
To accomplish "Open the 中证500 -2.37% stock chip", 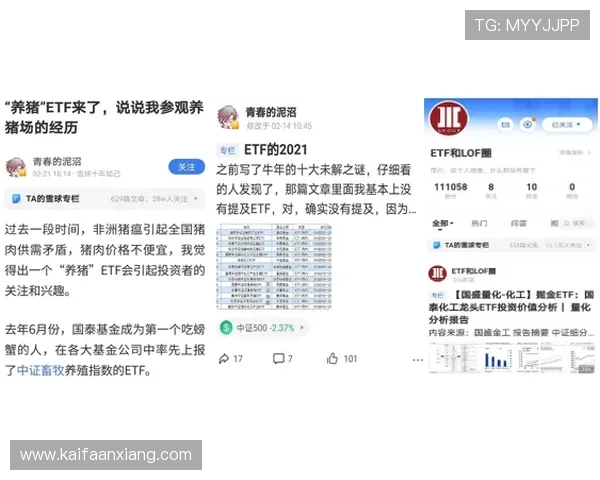I will point(262,328).
